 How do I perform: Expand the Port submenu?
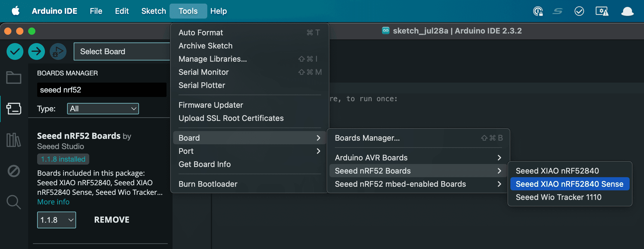(249, 151)
